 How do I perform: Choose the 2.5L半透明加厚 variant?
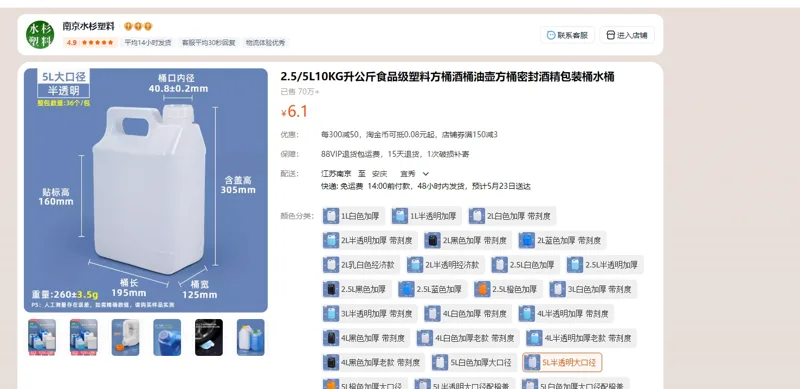click(605, 265)
